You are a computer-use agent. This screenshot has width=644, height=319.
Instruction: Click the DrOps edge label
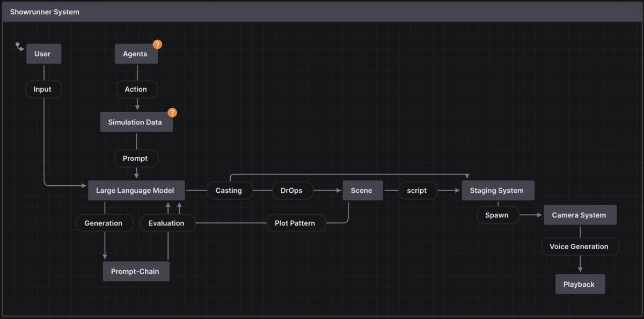click(x=292, y=190)
